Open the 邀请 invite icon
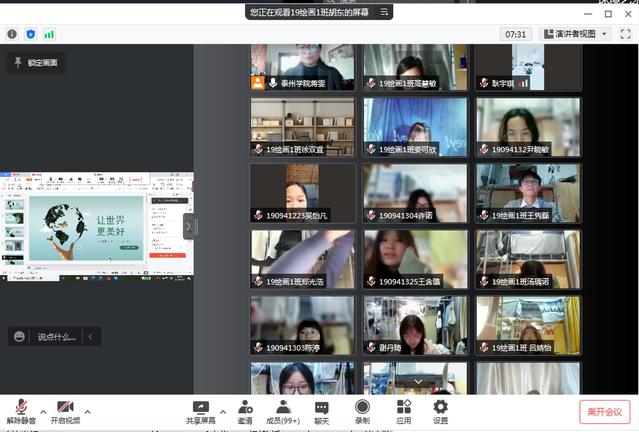The height and width of the screenshot is (432, 639). [245, 408]
